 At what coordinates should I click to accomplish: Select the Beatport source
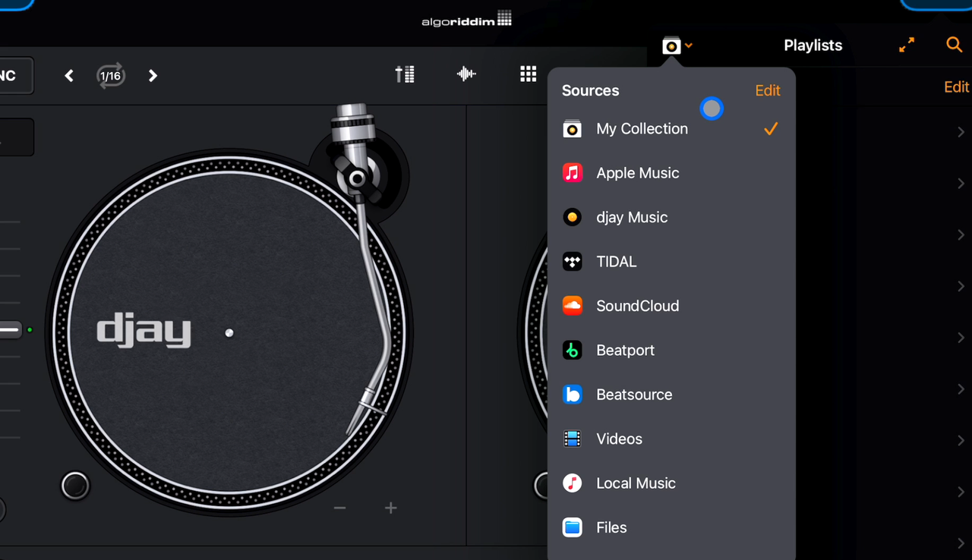point(625,350)
